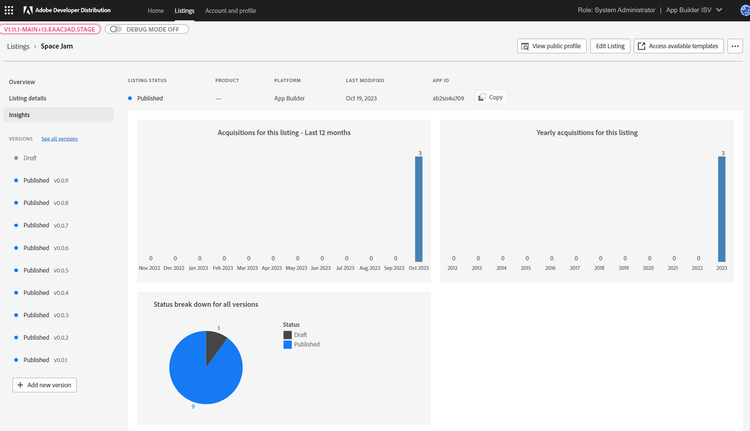Open the user avatar icon
The image size is (750, 431).
(x=739, y=10)
